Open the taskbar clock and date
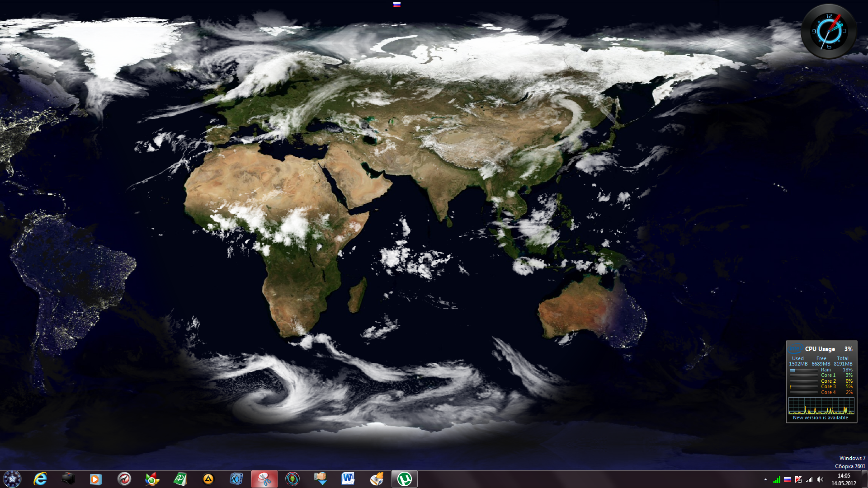Viewport: 868px width, 488px height. pyautogui.click(x=844, y=479)
